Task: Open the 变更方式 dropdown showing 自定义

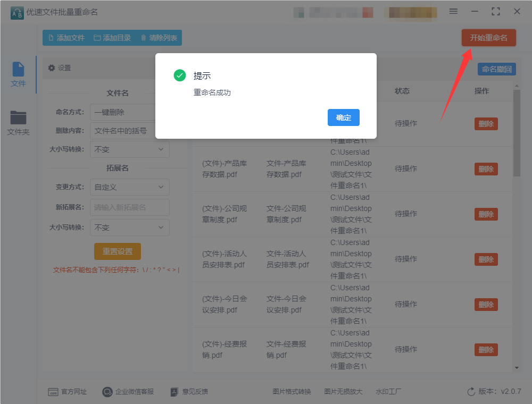Action: (x=130, y=187)
